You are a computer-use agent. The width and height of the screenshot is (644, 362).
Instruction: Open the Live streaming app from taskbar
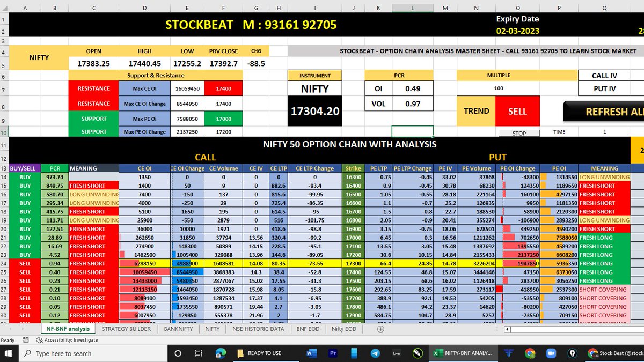coord(396,353)
